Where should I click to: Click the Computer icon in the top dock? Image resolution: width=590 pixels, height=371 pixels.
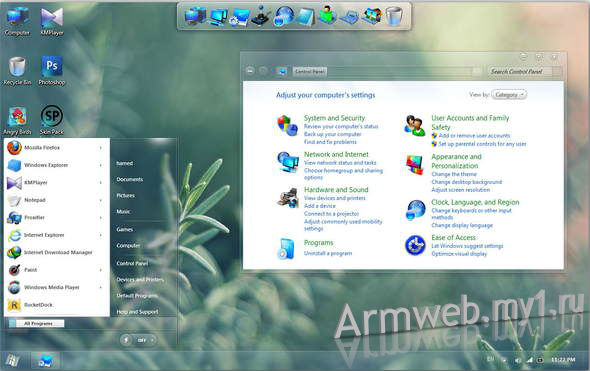[x=195, y=17]
